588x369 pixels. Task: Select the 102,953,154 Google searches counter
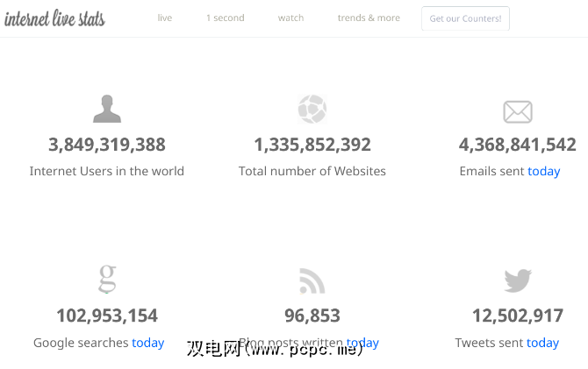[x=107, y=316]
